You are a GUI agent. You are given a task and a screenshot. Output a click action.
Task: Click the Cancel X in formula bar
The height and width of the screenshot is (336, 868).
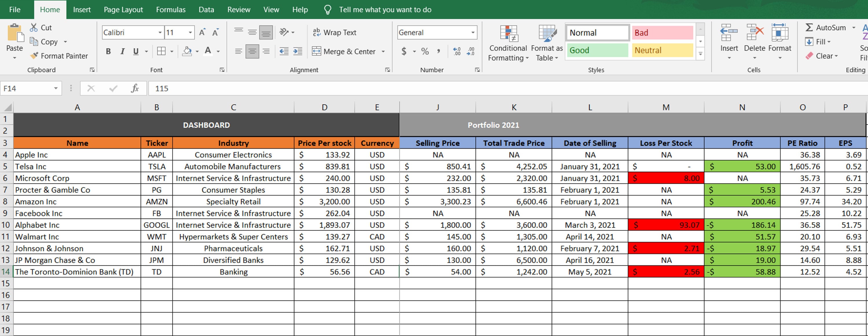pyautogui.click(x=91, y=88)
